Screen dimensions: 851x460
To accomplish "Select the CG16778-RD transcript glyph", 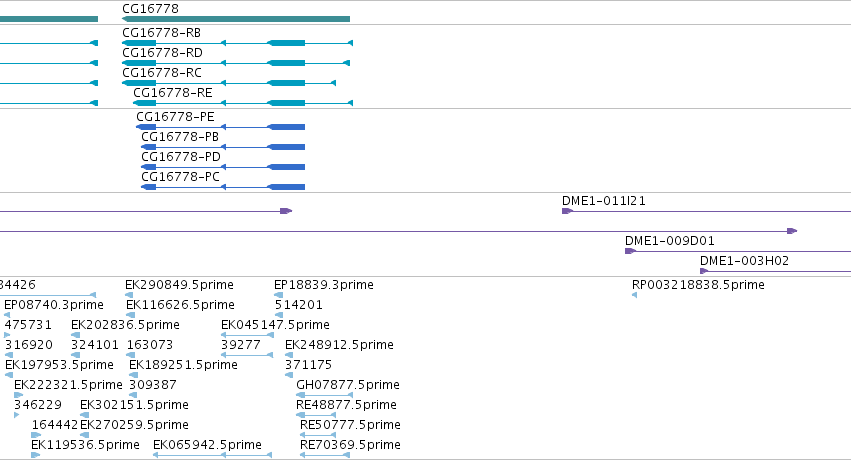I will (236, 63).
